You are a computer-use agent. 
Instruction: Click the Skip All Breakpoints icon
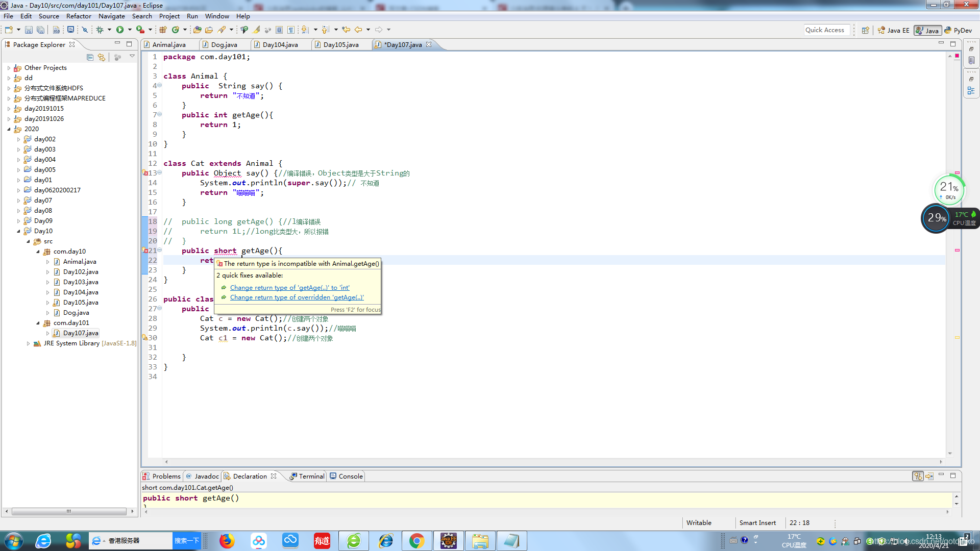point(85,30)
